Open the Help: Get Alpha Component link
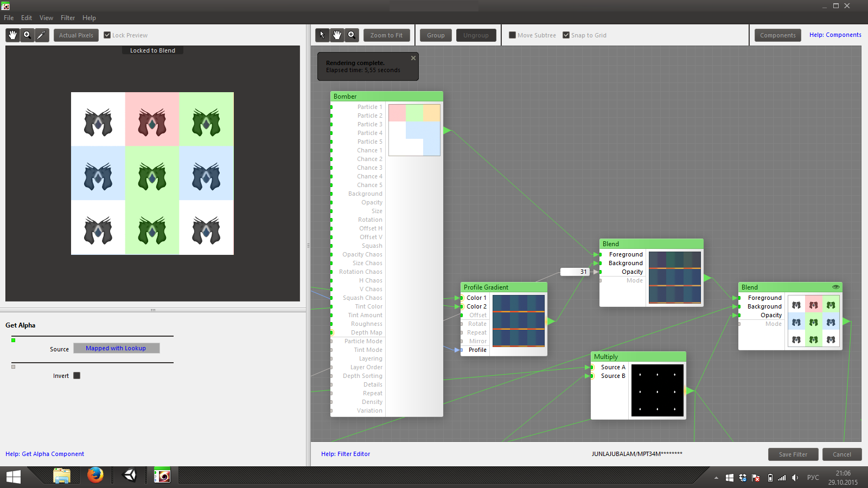This screenshot has width=868, height=488. 44,454
